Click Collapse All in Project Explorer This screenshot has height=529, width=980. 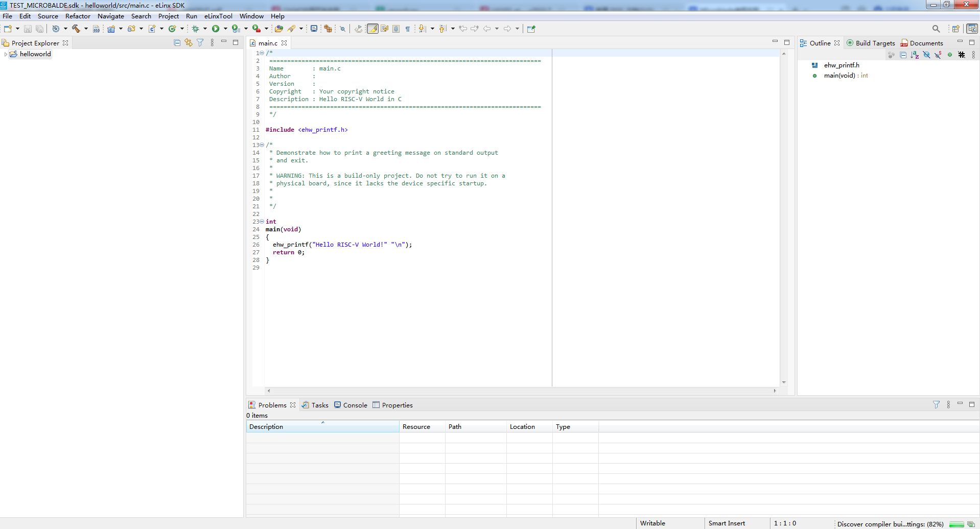pyautogui.click(x=177, y=43)
